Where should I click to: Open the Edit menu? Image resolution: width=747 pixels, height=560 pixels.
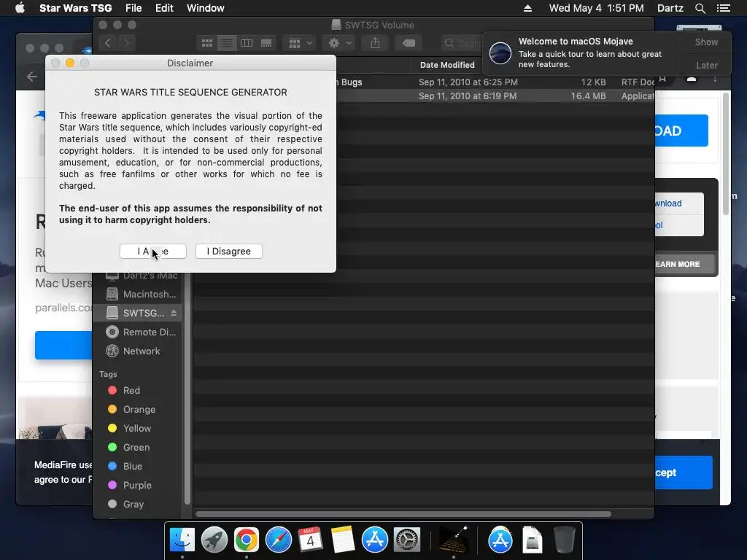[x=164, y=8]
